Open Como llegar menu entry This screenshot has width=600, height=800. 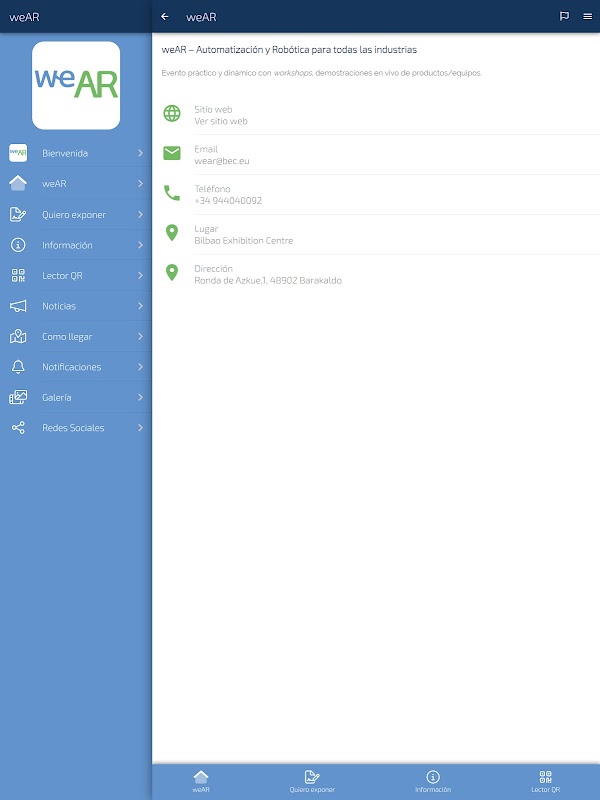tap(76, 336)
